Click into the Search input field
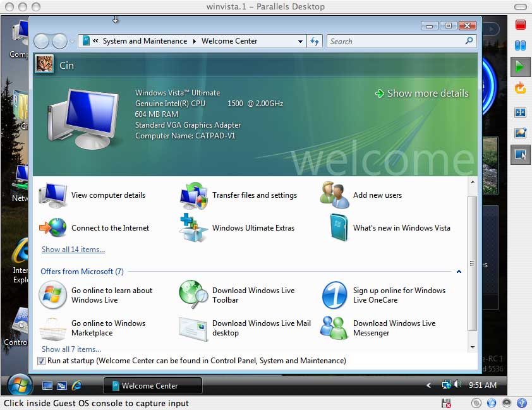The image size is (532, 410). coord(396,41)
